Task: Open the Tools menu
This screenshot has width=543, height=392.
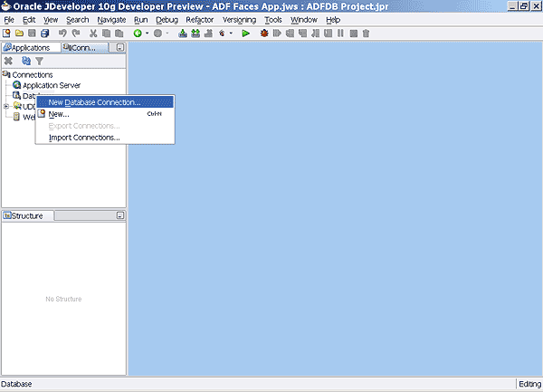Action: click(x=273, y=20)
